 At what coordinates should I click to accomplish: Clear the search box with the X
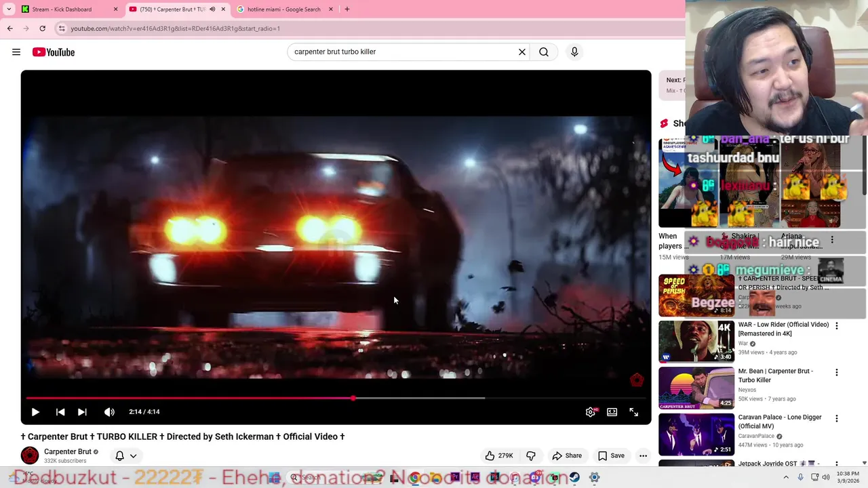point(522,52)
